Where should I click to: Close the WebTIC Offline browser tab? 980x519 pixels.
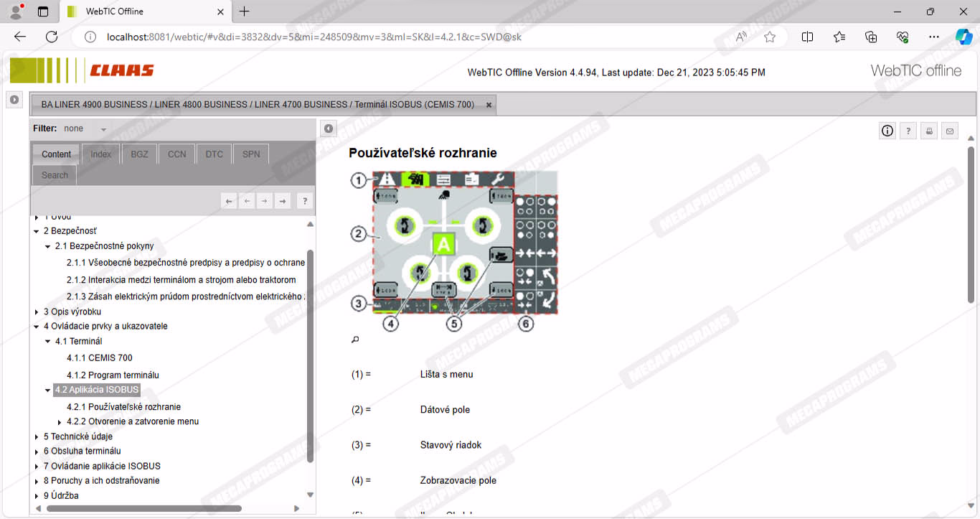(221, 11)
